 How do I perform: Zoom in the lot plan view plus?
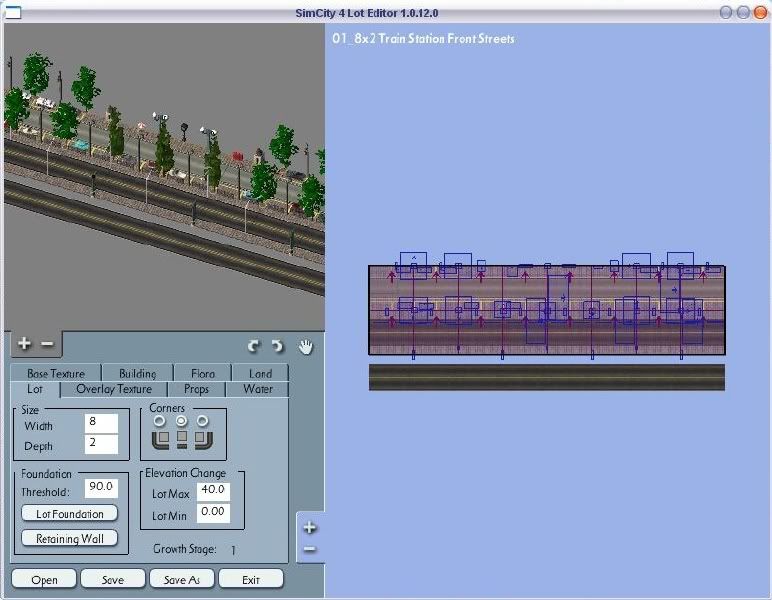(310, 528)
